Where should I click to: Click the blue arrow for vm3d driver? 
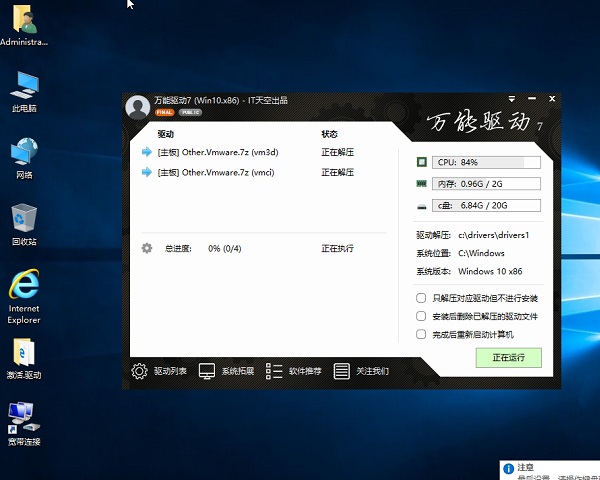point(147,152)
